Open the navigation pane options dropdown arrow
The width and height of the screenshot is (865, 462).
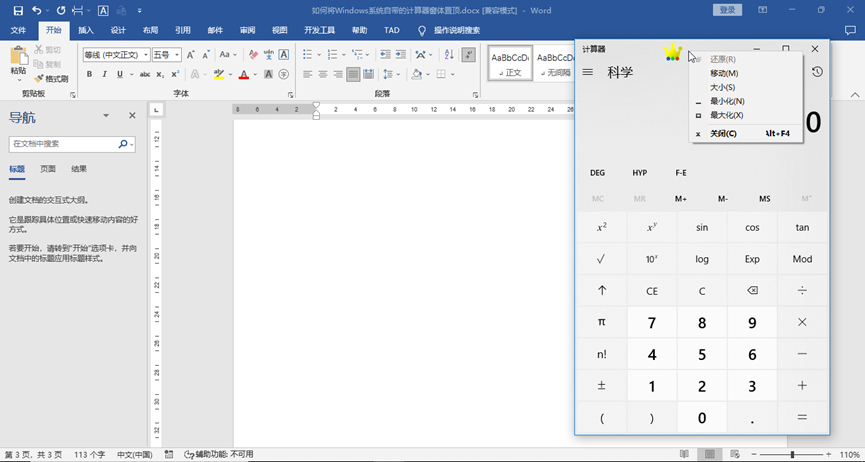coord(106,116)
